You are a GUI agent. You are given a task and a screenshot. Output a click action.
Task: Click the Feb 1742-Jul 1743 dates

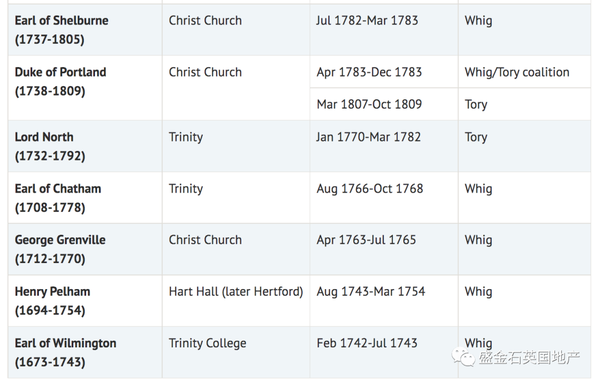click(x=367, y=343)
